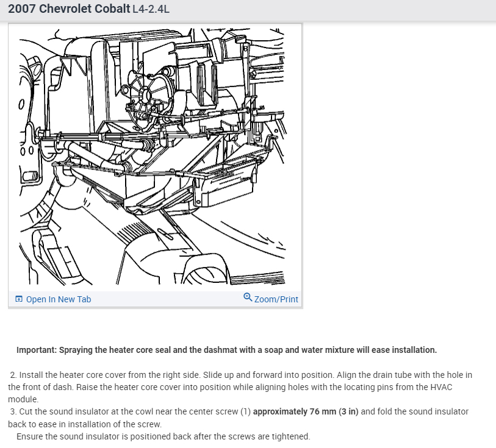This screenshot has height=448, width=496.
Task: Click the Zoom/Print link
Action: 276,299
